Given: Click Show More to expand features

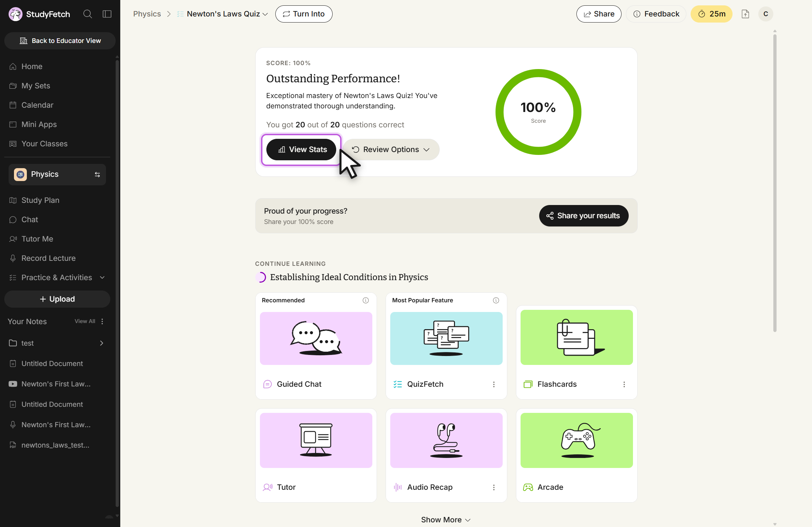Looking at the screenshot, I should pos(446,520).
